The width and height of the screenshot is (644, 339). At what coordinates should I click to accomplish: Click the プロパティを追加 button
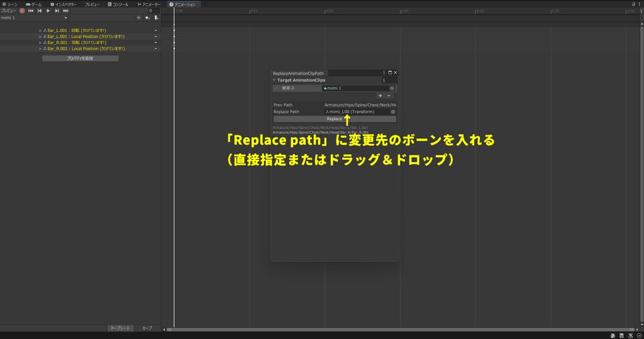[80, 58]
